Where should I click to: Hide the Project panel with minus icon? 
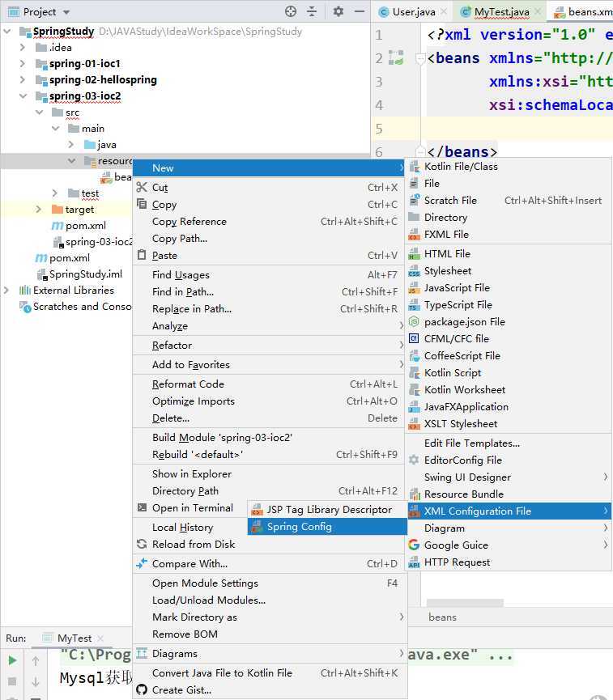[x=360, y=11]
